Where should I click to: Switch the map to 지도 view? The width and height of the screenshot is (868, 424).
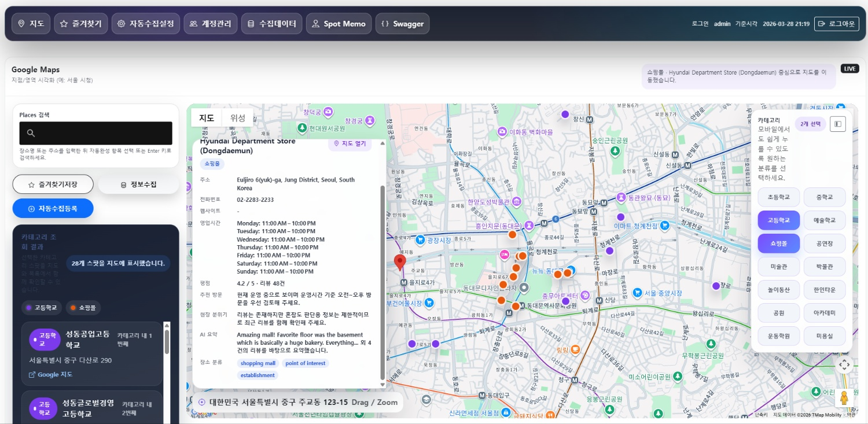click(207, 117)
